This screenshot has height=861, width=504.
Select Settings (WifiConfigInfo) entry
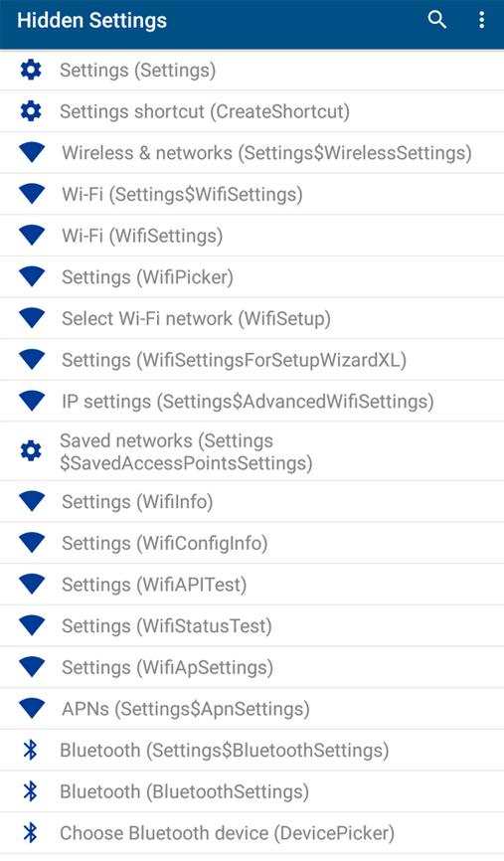[x=252, y=543]
